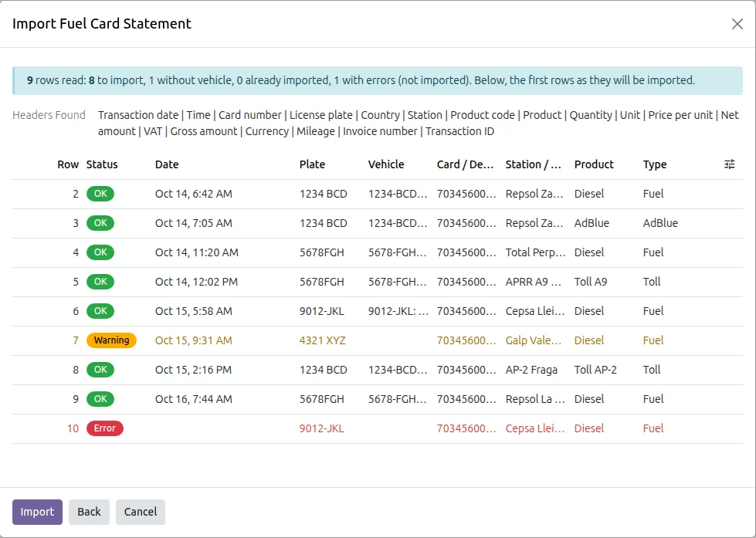
Task: Click the 'Headers Found' label
Action: [x=49, y=115]
